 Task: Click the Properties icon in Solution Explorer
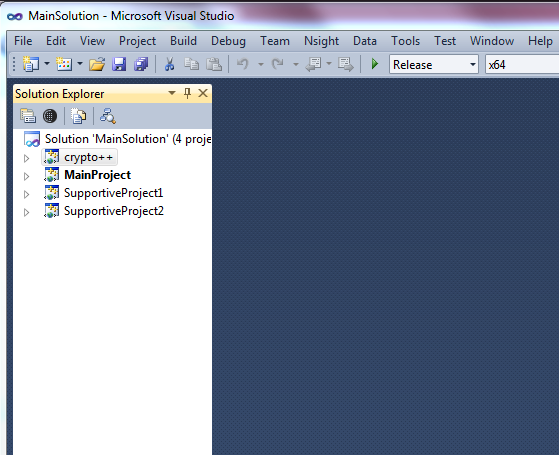pyautogui.click(x=28, y=116)
